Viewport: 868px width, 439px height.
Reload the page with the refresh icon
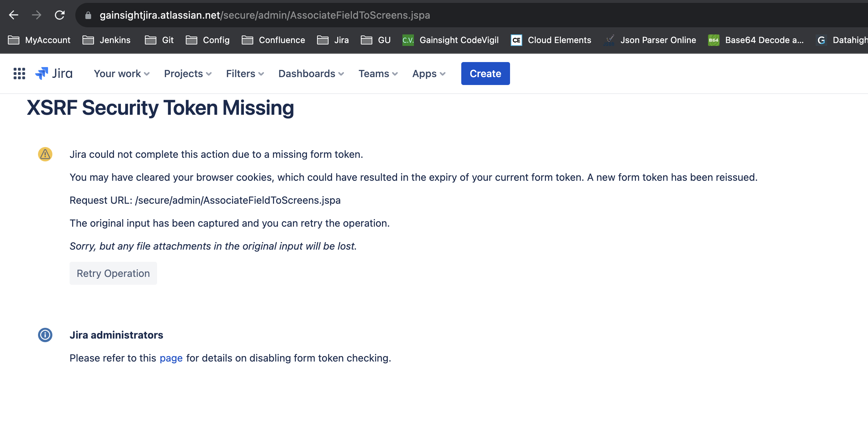click(x=60, y=15)
